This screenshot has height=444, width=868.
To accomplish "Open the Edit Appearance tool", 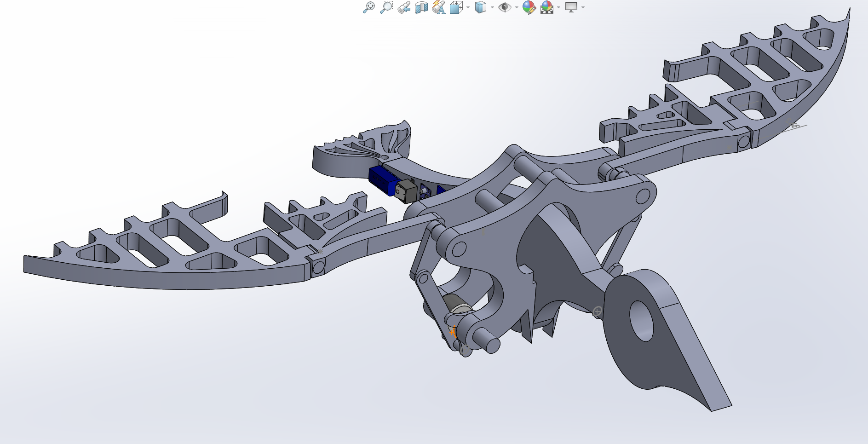I will (529, 7).
